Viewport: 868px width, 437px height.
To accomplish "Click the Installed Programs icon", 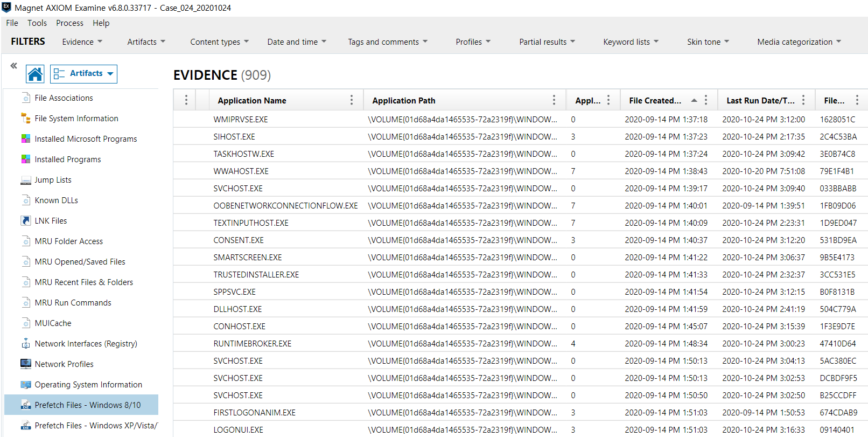I will (26, 159).
